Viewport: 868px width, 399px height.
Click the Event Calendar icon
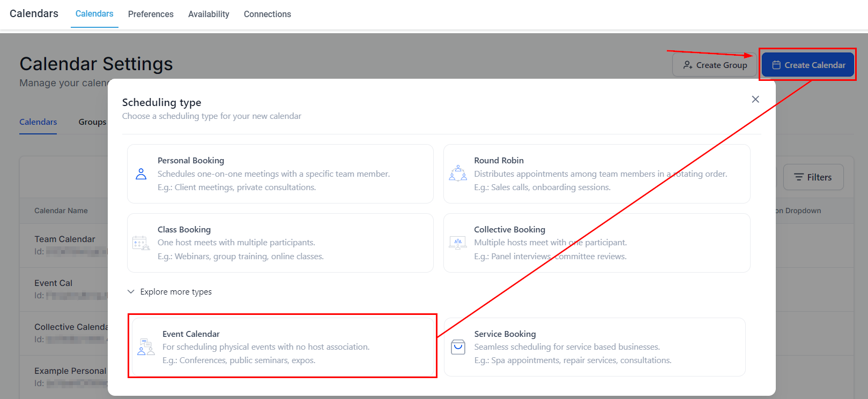(x=146, y=347)
